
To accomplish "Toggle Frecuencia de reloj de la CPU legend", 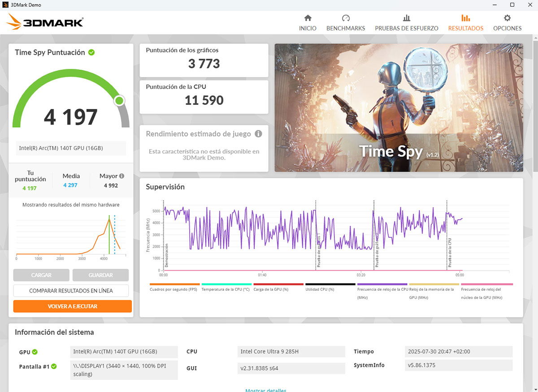I will (382, 291).
